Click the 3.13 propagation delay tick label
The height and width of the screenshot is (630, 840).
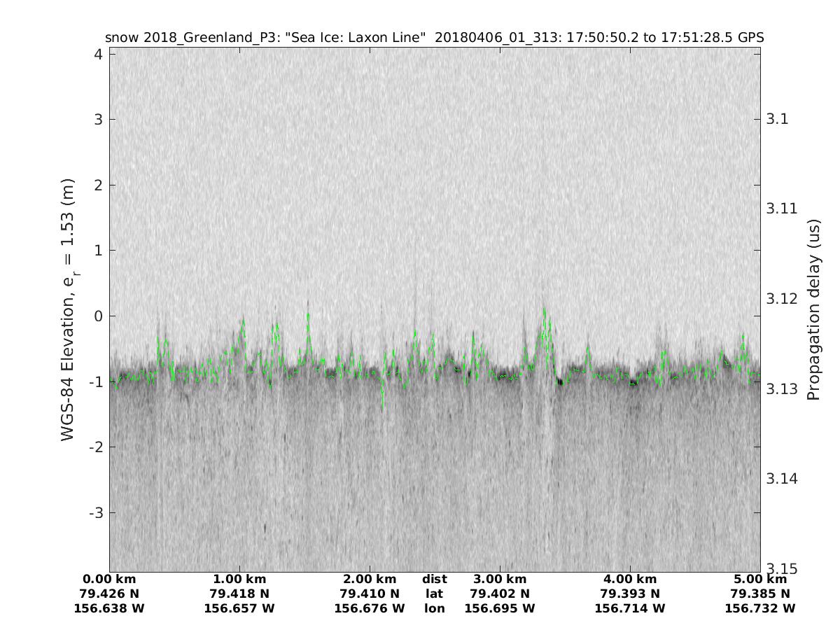782,388
